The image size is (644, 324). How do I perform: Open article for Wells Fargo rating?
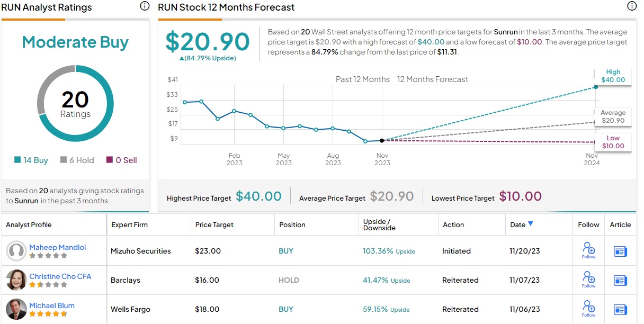620,310
